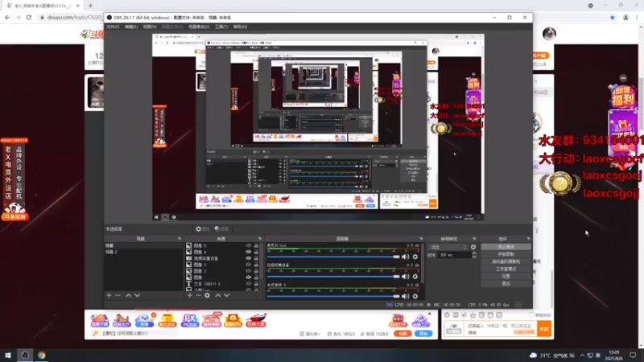The height and width of the screenshot is (362, 644).
Task: Click the Chrome icon in Windows taskbar
Action: click(x=42, y=355)
